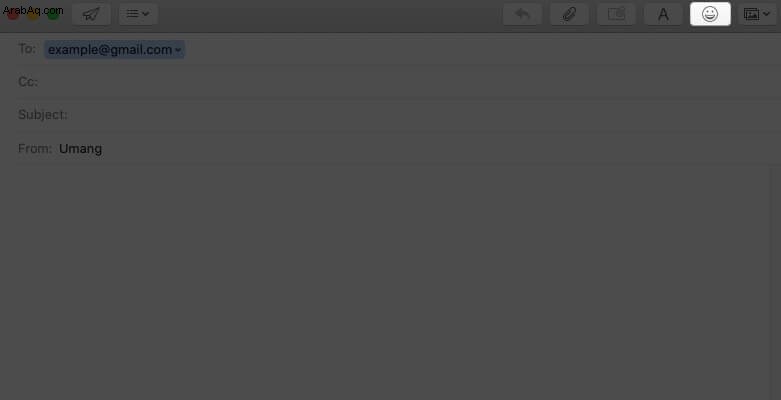Close the compose window with the red button
The height and width of the screenshot is (400, 781).
point(12,15)
